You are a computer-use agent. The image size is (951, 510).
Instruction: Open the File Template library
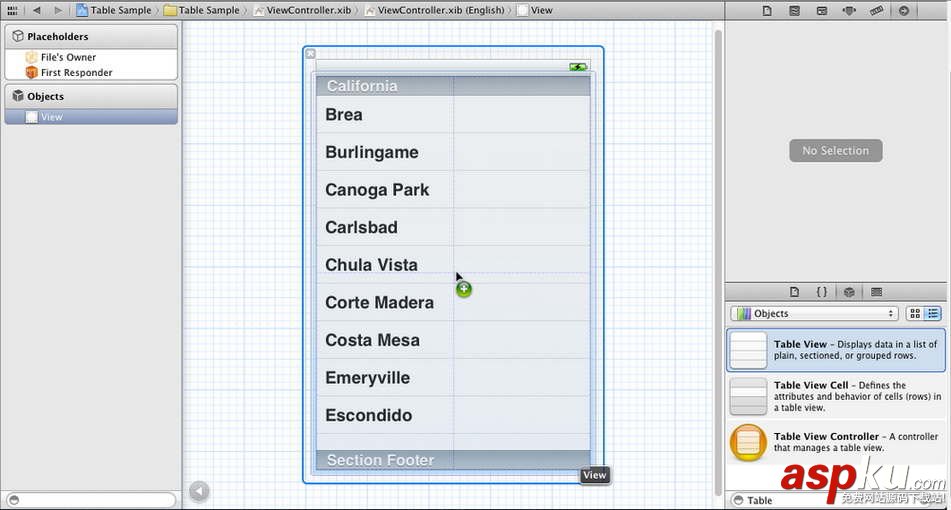[795, 292]
